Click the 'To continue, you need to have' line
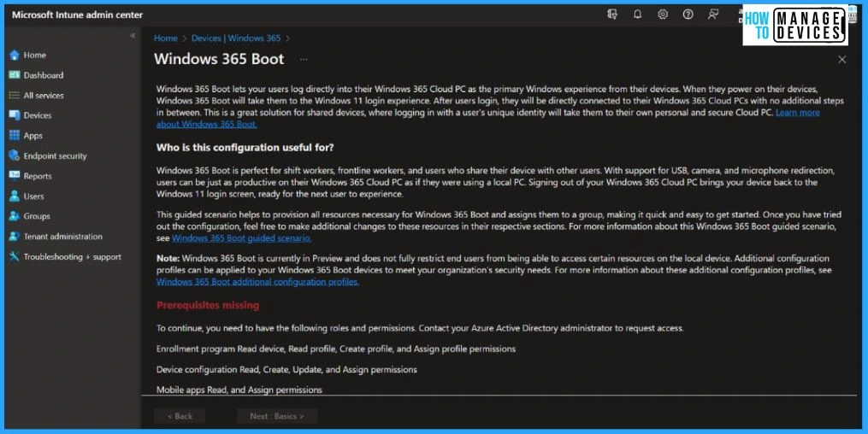 [x=420, y=328]
